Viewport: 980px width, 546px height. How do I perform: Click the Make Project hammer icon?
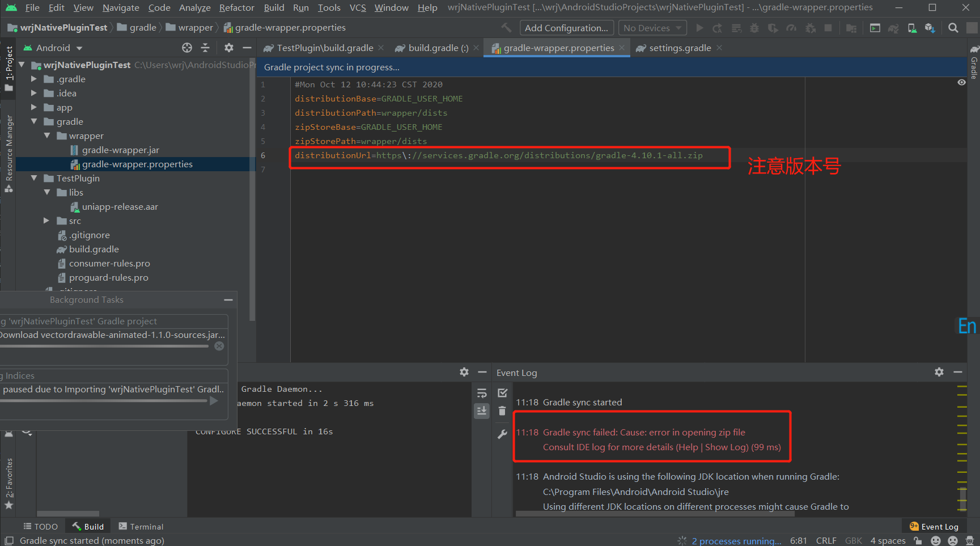point(506,28)
